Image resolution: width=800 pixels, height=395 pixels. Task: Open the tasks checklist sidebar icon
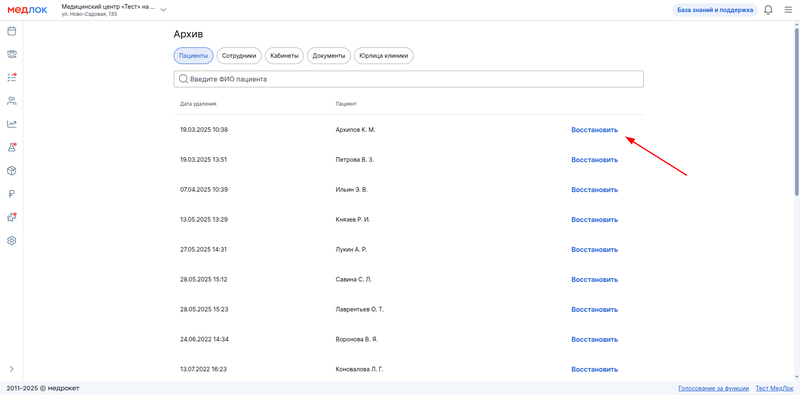pyautogui.click(x=11, y=78)
